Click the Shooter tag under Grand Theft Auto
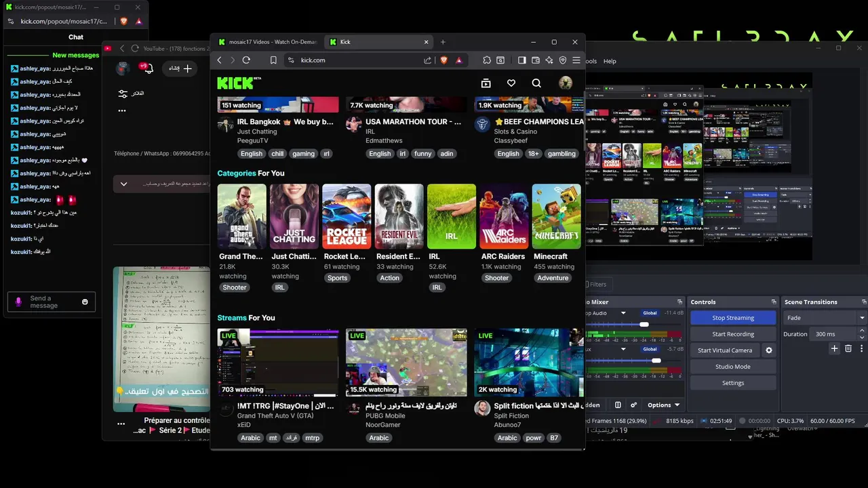 point(235,287)
